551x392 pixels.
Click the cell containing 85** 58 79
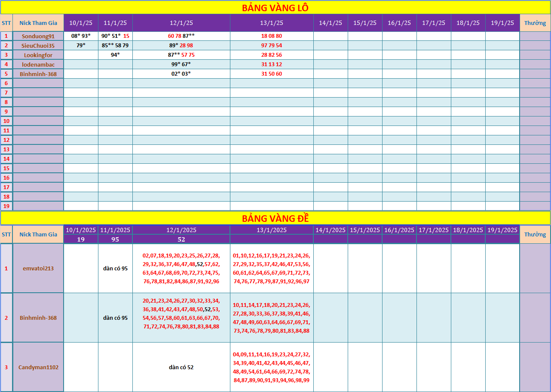click(115, 46)
